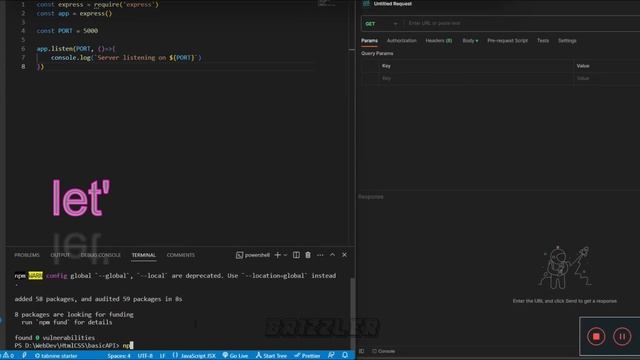Viewport: 640px width, 360px height.
Task: Open the Pre-request Script tab
Action: [507, 41]
